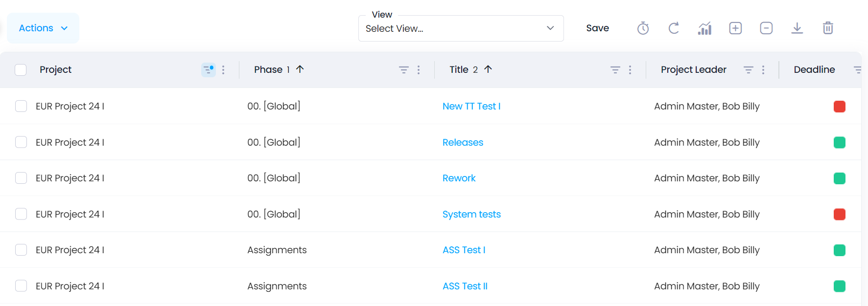Mark the ASS Test I row checkbox
The height and width of the screenshot is (306, 868).
(x=21, y=250)
